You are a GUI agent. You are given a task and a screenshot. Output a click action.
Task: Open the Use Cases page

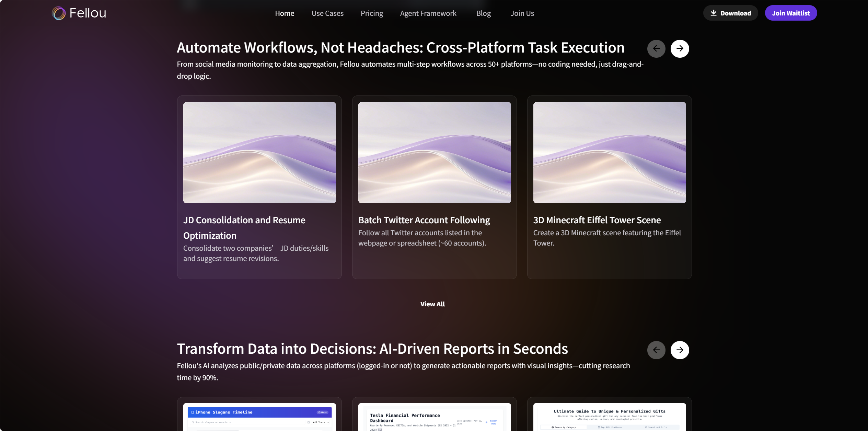click(327, 13)
